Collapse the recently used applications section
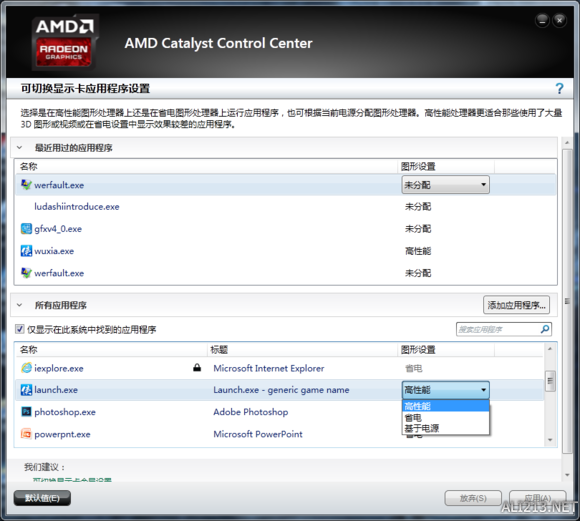The width and height of the screenshot is (580, 521). click(x=20, y=148)
